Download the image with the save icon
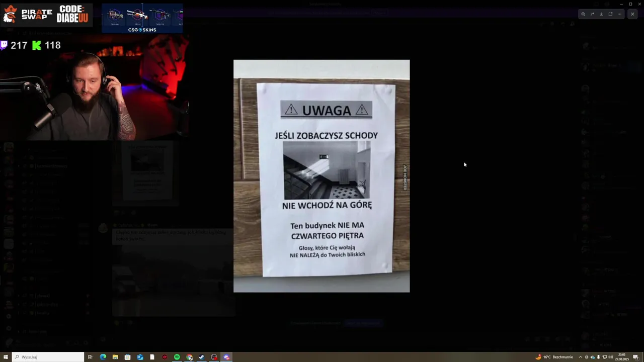Screen dimensions: 644x362 tap(601, 14)
